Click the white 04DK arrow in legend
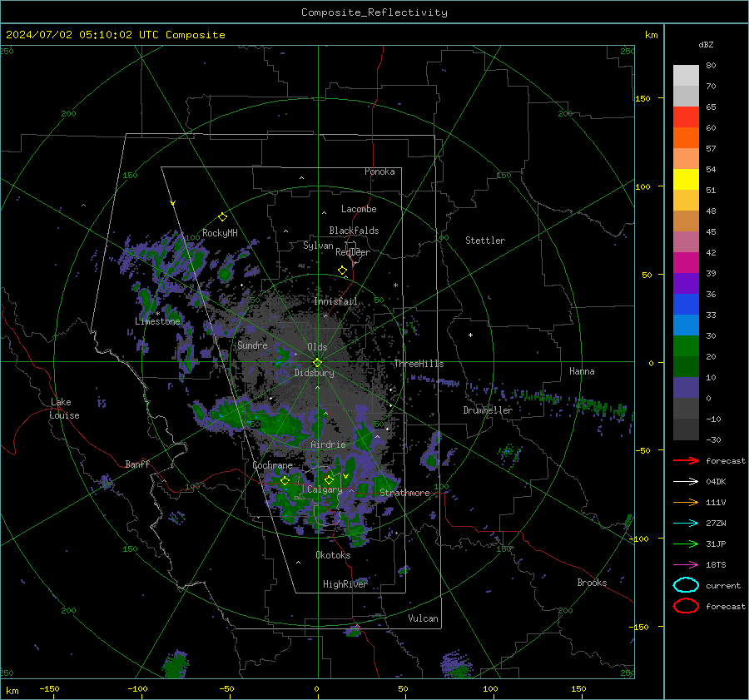749x700 pixels. pos(686,481)
